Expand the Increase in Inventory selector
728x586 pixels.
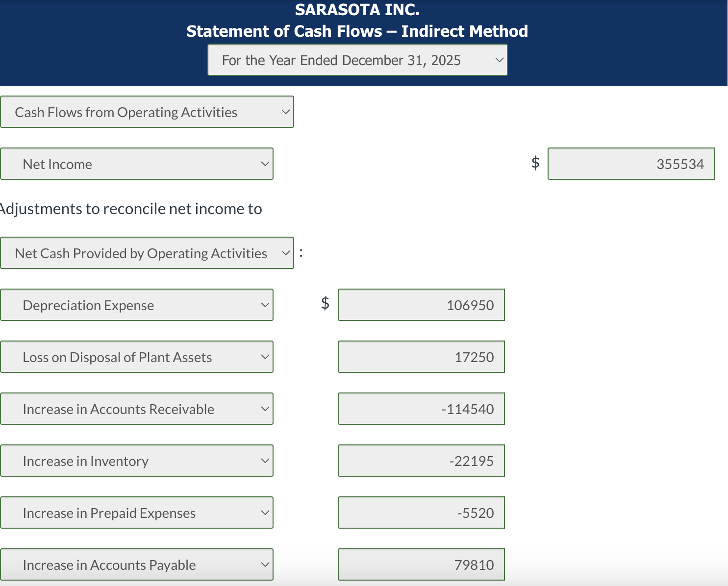pyautogui.click(x=136, y=461)
